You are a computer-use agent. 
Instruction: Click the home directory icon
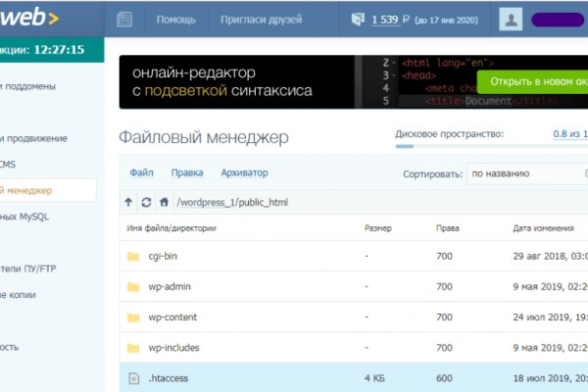coord(164,203)
